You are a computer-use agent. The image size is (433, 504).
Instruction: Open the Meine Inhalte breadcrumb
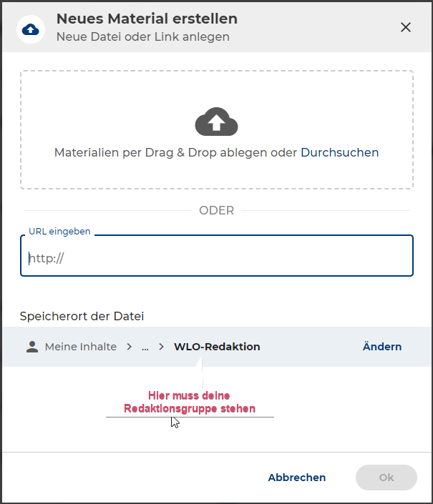pos(80,347)
